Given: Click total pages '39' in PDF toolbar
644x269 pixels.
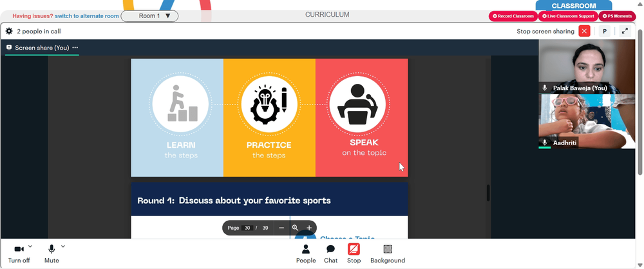Looking at the screenshot, I should 265,228.
